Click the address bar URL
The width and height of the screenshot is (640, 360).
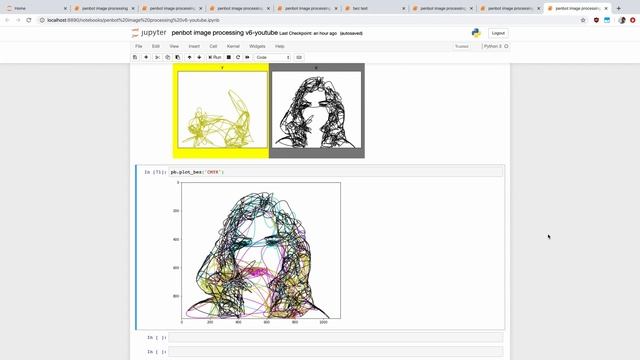pos(133,20)
